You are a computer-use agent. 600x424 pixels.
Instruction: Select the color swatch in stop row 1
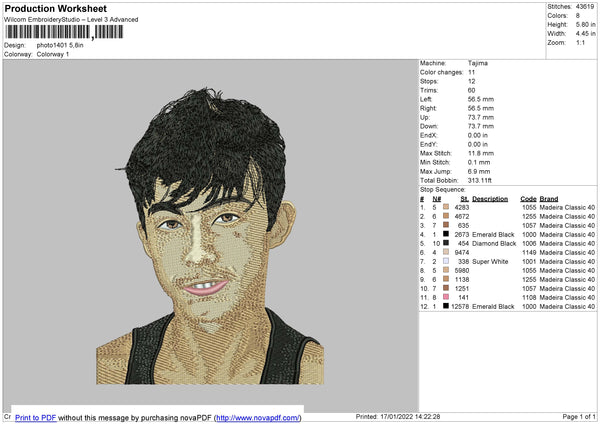coord(446,207)
